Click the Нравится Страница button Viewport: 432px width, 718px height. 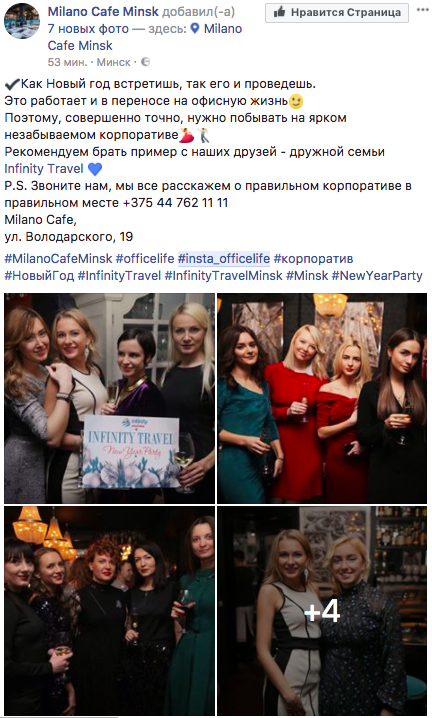point(337,12)
